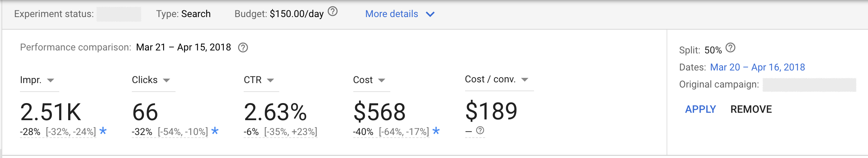This screenshot has height=158, width=868.
Task: Click the Experiment status value
Action: coord(118,14)
